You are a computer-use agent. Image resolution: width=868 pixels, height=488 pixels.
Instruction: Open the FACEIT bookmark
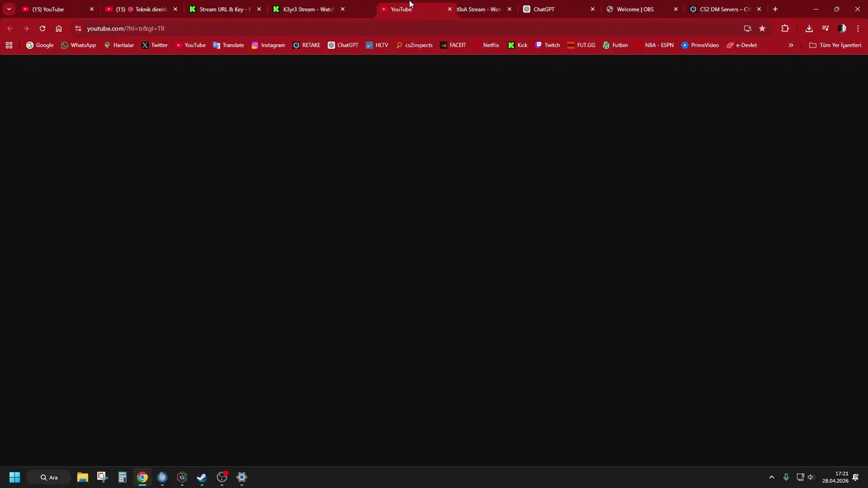click(453, 45)
